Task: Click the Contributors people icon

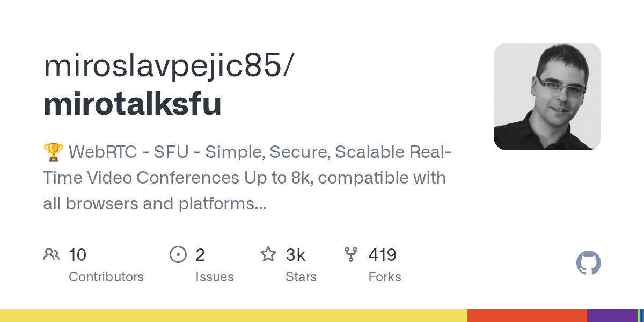Action: tap(52, 254)
